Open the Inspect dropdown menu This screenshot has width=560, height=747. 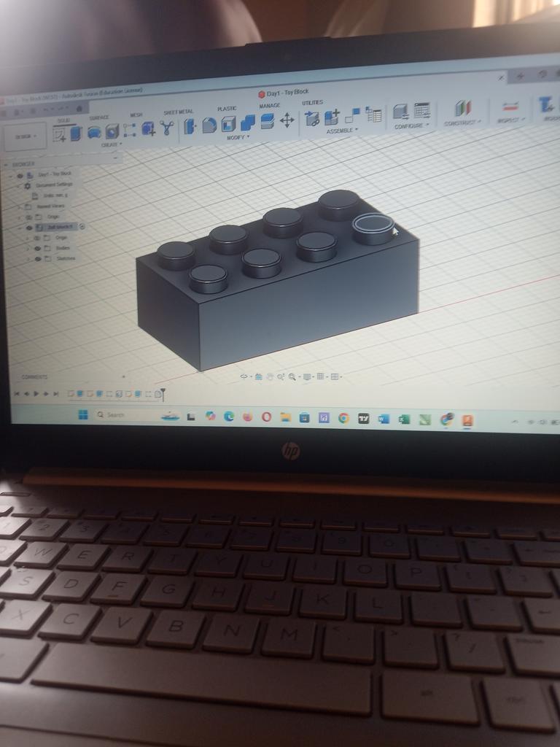[x=511, y=120]
